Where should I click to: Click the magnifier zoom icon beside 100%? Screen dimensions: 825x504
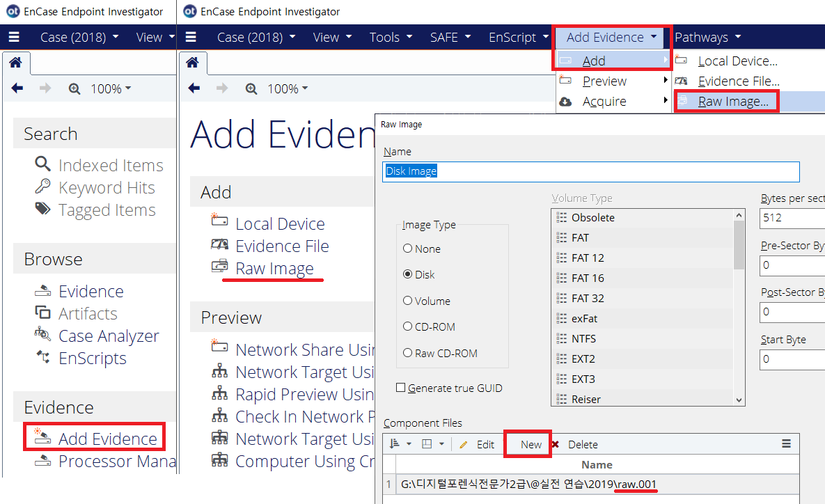click(x=251, y=88)
